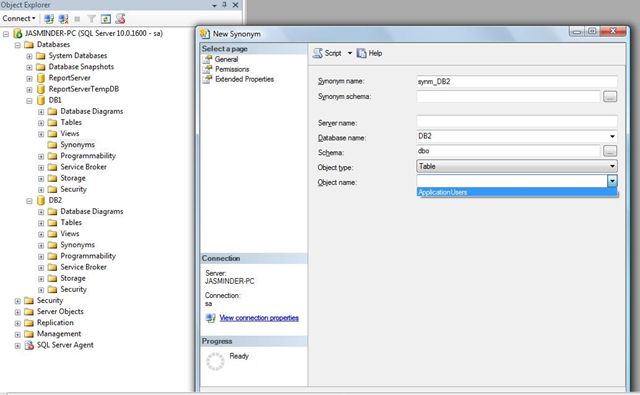Toggle auto-hide pin of Object Explorer
The image size is (640, 395).
tap(224, 5)
